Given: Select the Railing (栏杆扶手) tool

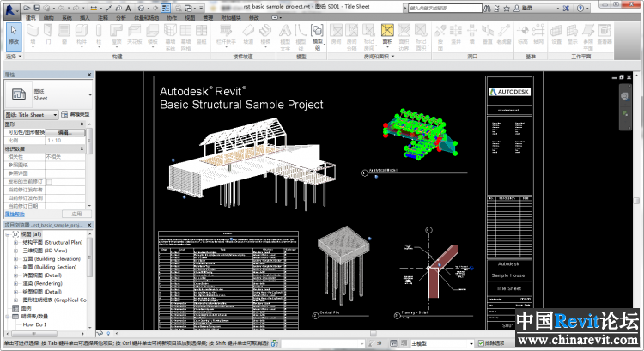Looking at the screenshot, I should 226,35.
